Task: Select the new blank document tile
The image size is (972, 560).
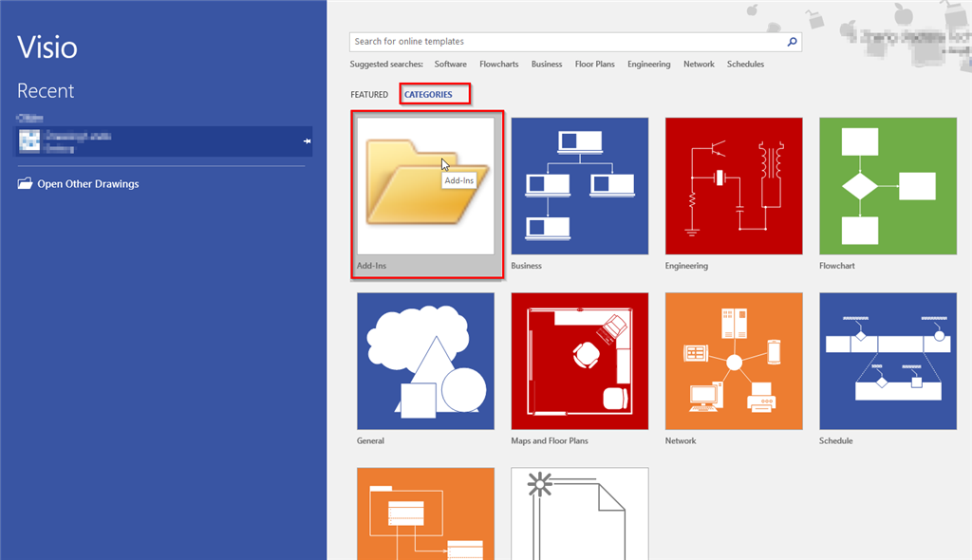Action: 580,514
